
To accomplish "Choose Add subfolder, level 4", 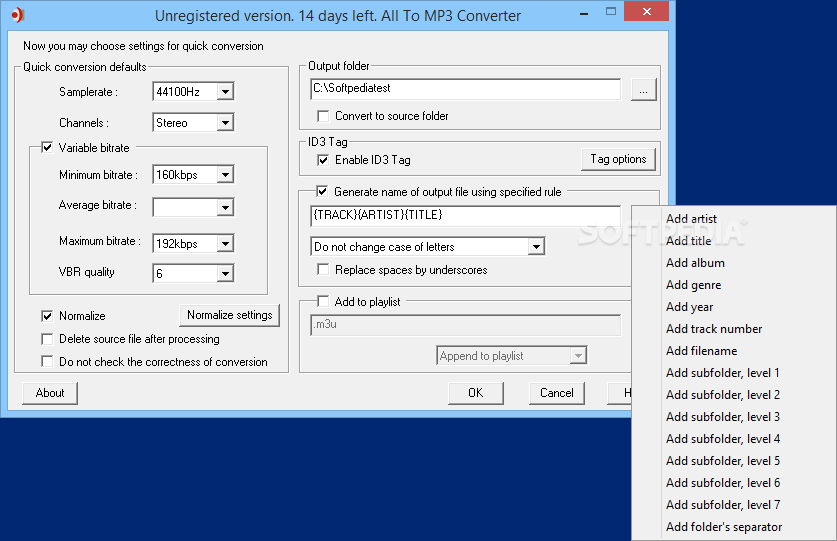I will tap(733, 439).
